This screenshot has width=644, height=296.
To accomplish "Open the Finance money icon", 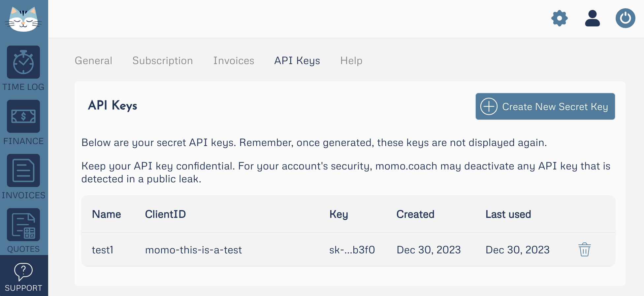I will coord(23,116).
